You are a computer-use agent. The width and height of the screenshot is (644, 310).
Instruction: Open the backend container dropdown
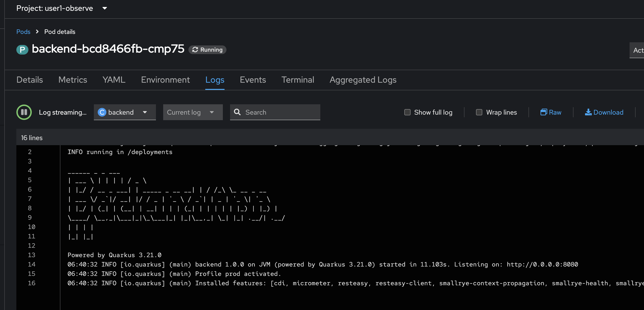click(125, 112)
